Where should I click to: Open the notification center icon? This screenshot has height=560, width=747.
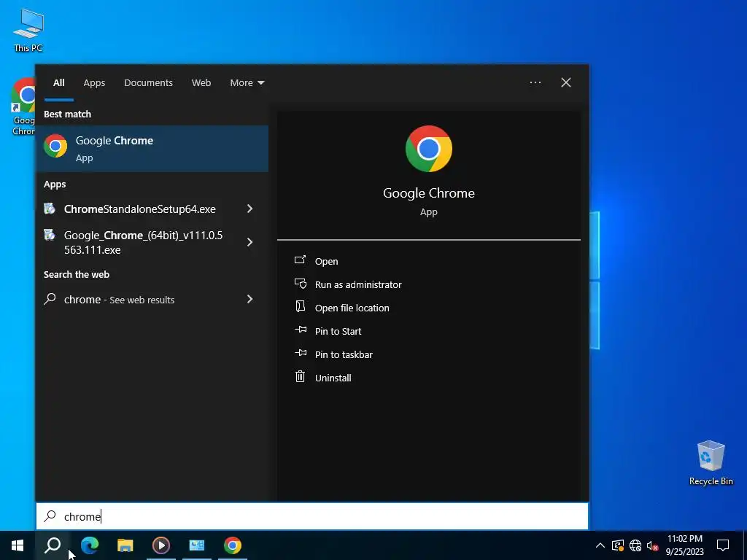[723, 545]
